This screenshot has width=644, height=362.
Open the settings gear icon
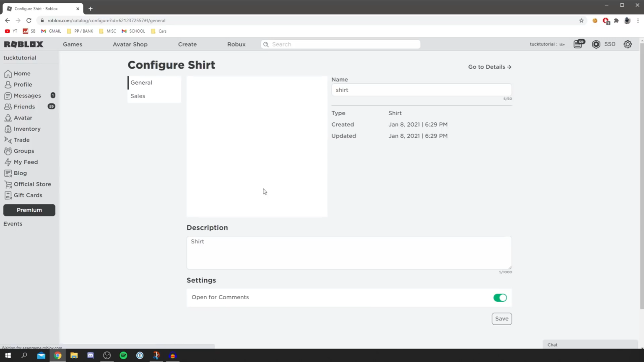(627, 44)
